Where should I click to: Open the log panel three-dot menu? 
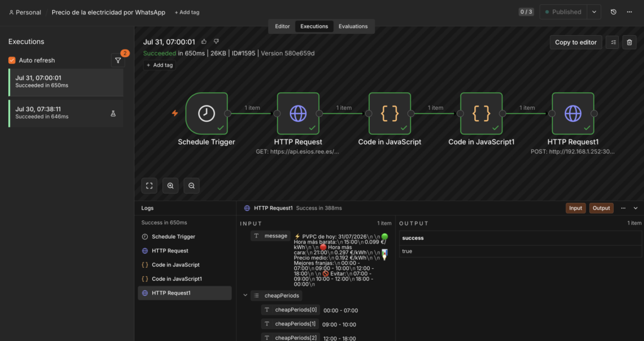click(x=623, y=208)
